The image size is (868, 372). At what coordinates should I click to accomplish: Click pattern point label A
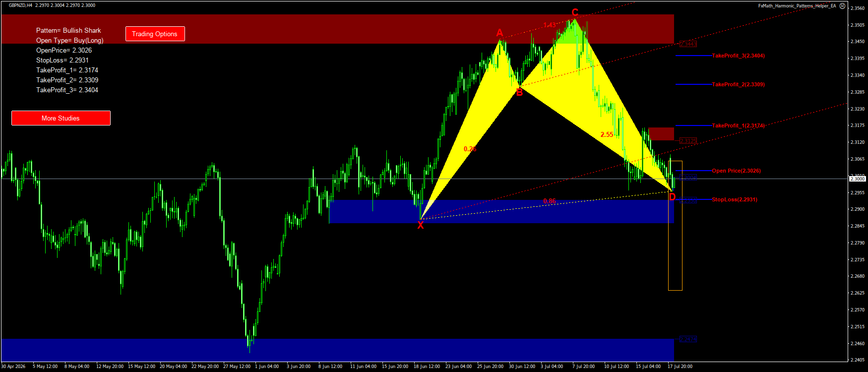point(499,33)
